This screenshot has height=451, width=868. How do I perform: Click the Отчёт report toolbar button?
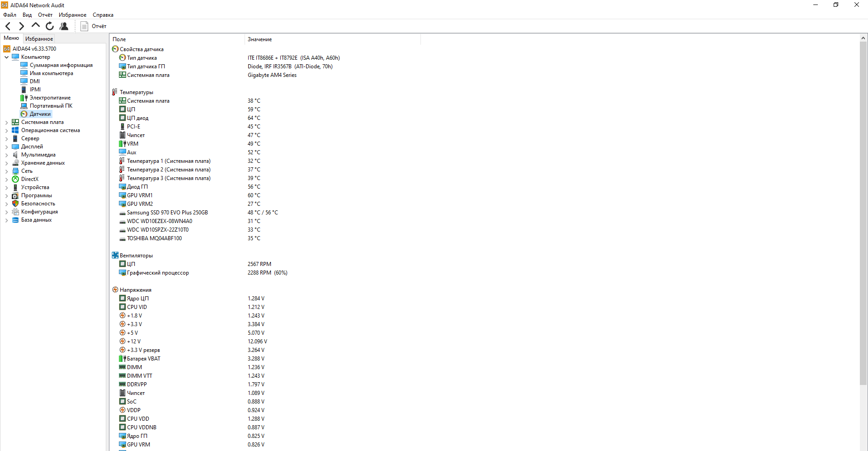click(x=94, y=26)
